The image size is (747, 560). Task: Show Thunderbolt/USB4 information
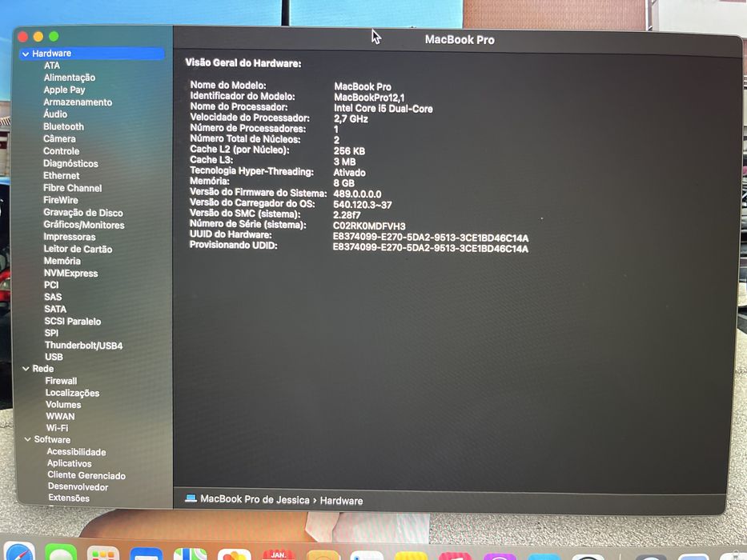(x=83, y=346)
